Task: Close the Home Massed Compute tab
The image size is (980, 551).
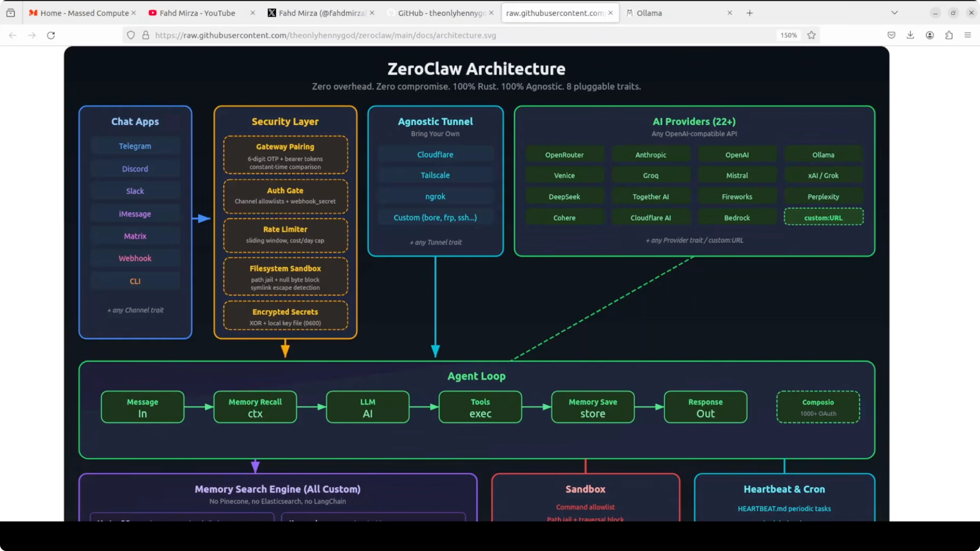Action: 133,13
